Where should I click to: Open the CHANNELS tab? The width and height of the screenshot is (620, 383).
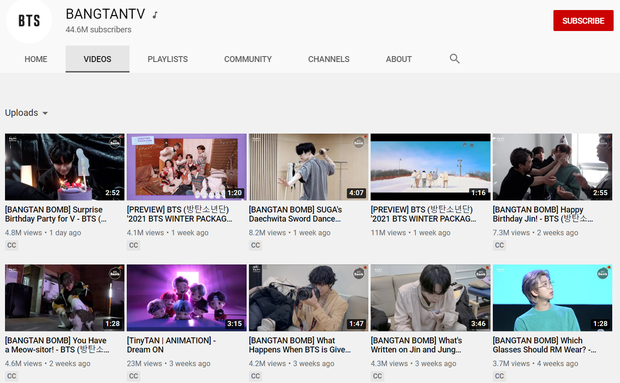coord(329,59)
